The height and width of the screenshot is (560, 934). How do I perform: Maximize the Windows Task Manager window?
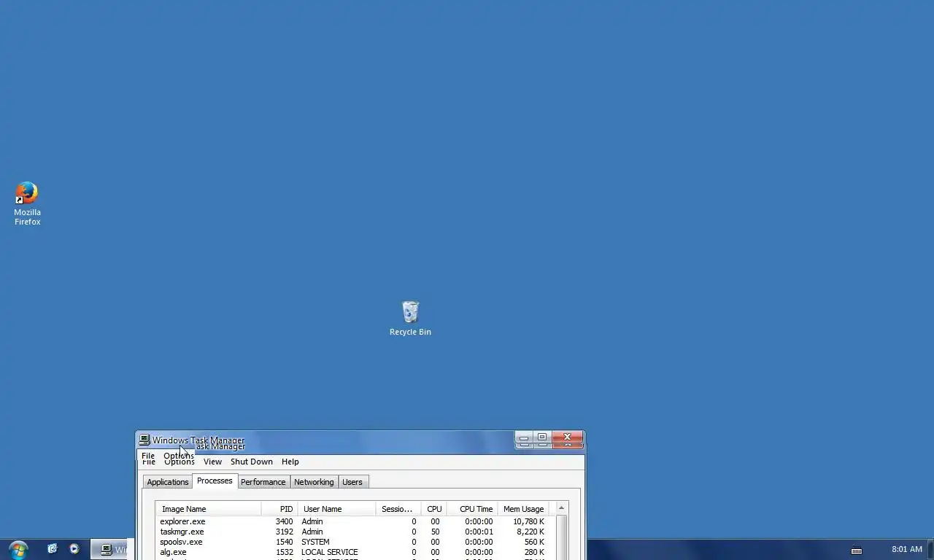click(x=542, y=437)
